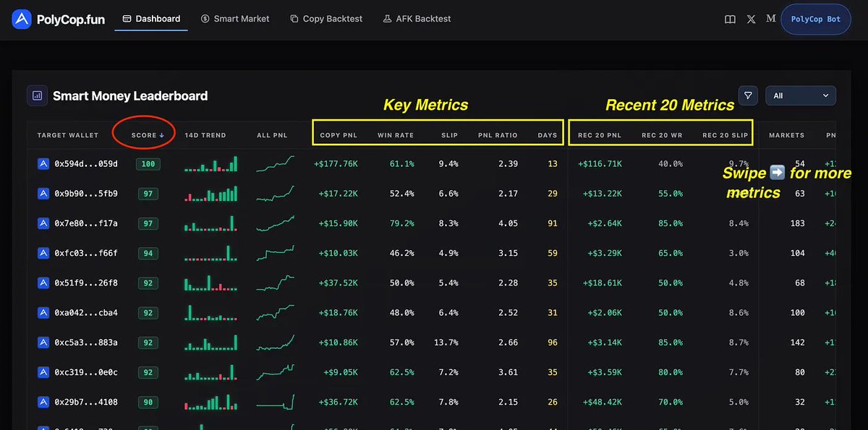The width and height of the screenshot is (868, 430).
Task: Open the Copy Backtest tab
Action: tap(326, 19)
